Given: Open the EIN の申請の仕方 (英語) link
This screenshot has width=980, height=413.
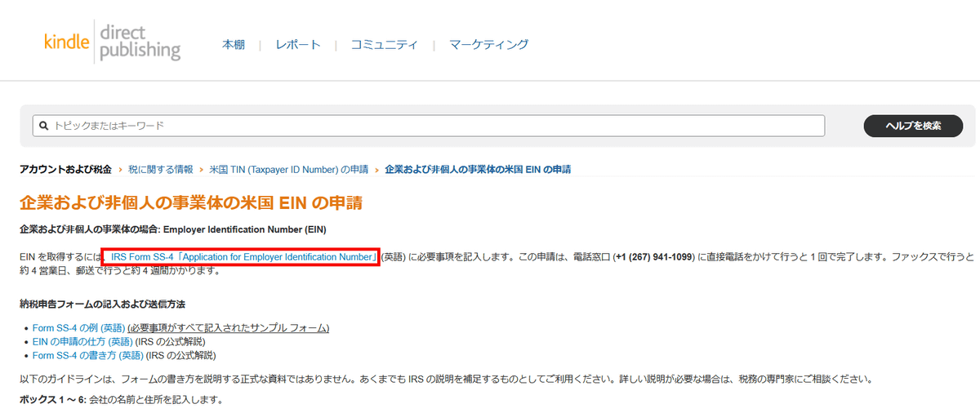Looking at the screenshot, I should 82,342.
